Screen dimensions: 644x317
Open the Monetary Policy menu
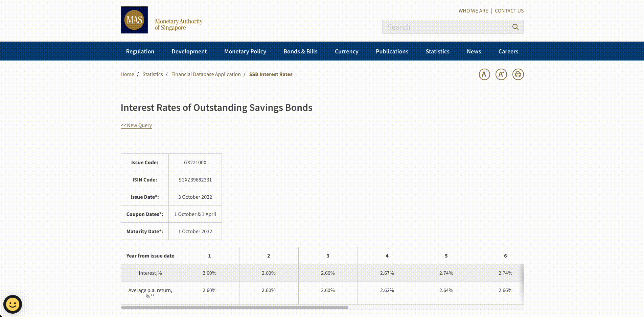click(245, 51)
